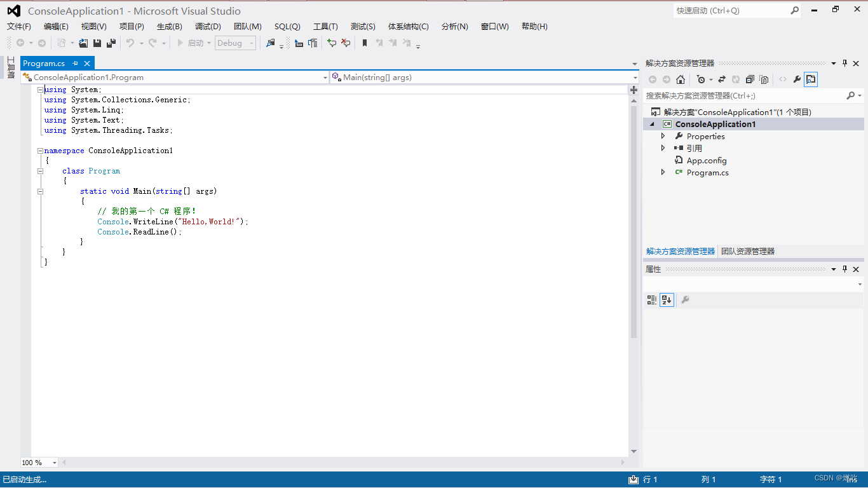868x488 pixels.
Task: Open the 视图(V) menu
Action: [x=94, y=27]
